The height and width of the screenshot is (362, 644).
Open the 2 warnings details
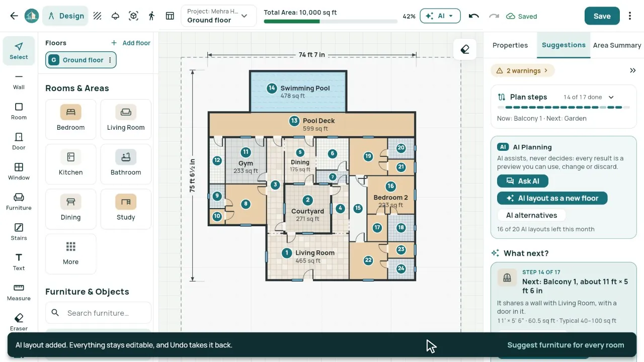[x=523, y=71]
